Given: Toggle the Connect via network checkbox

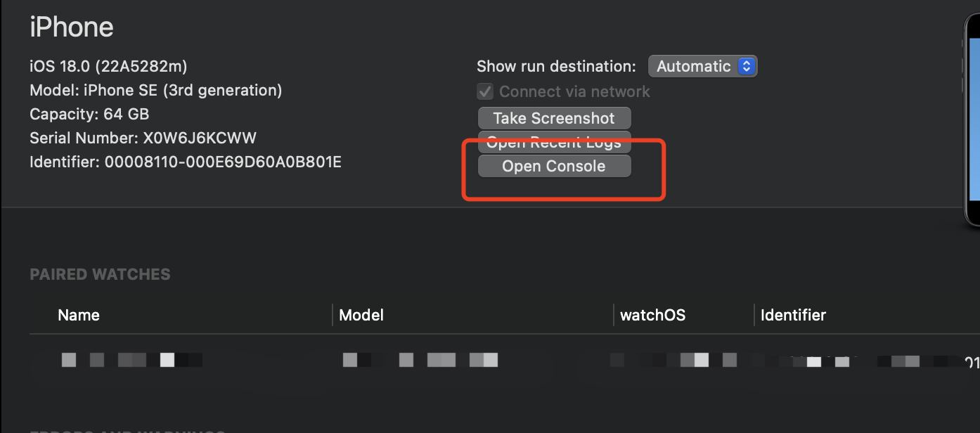Looking at the screenshot, I should click(x=485, y=91).
